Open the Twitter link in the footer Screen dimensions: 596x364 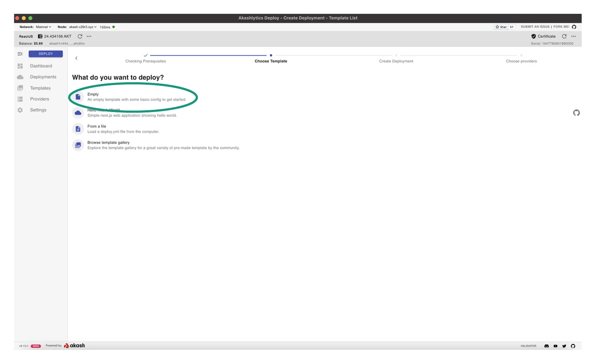tap(564, 346)
